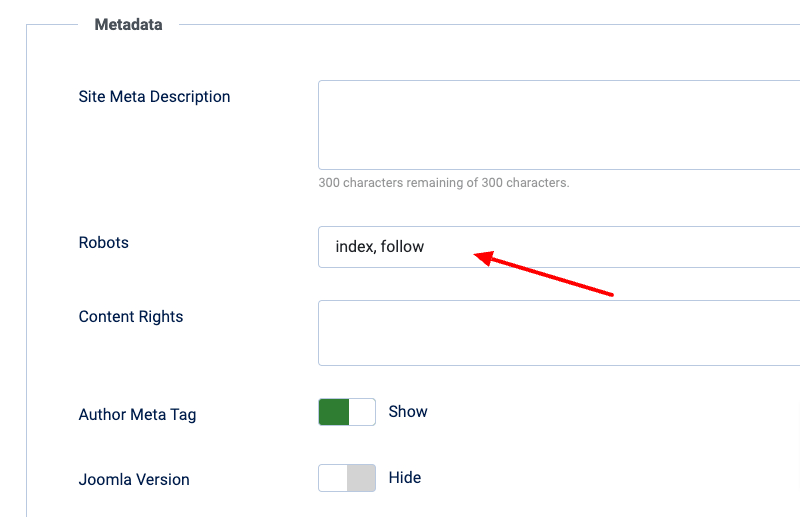Click the Hide text beside Joomla toggle
The width and height of the screenshot is (800, 517).
coord(405,478)
